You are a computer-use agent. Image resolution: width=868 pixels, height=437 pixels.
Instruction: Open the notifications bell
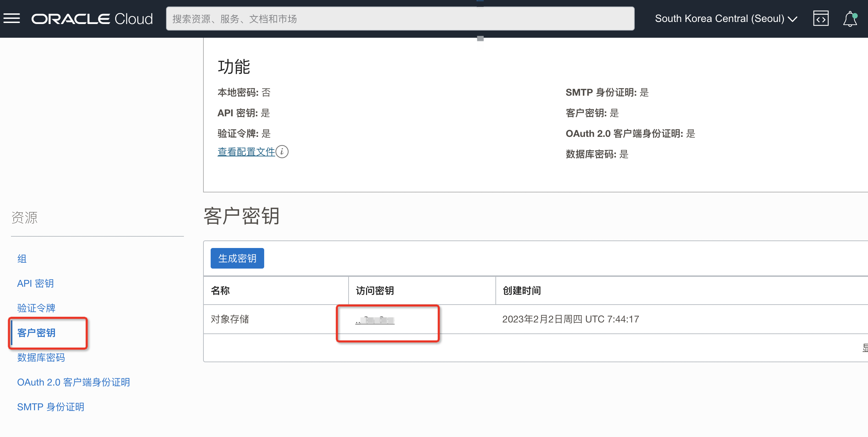pos(850,19)
